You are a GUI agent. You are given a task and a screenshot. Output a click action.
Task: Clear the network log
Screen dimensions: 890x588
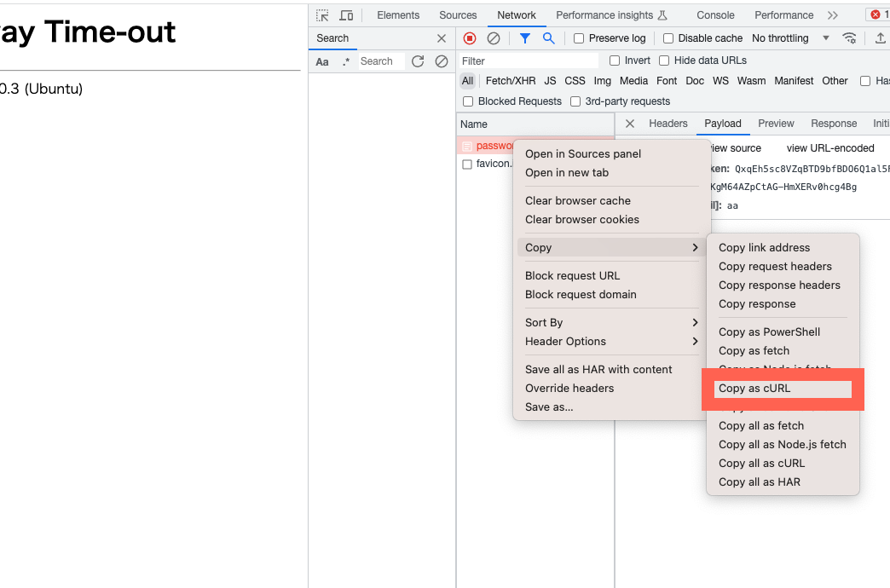pyautogui.click(x=494, y=38)
